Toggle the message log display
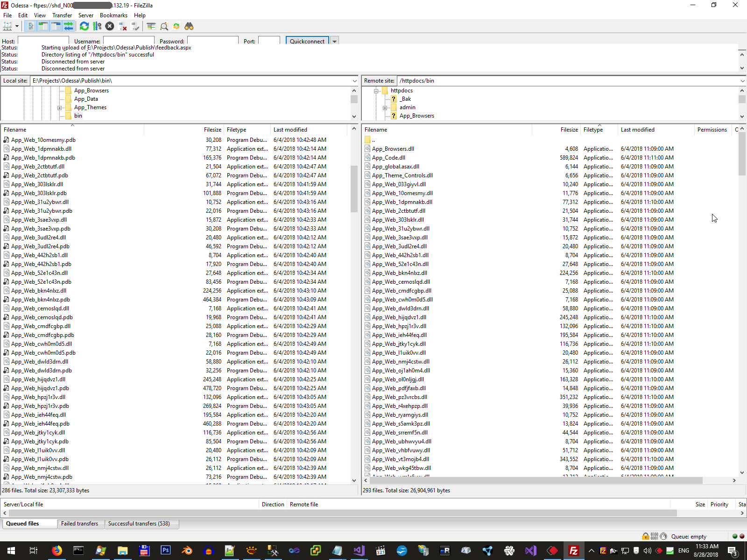This screenshot has height=560, width=747. (30, 26)
